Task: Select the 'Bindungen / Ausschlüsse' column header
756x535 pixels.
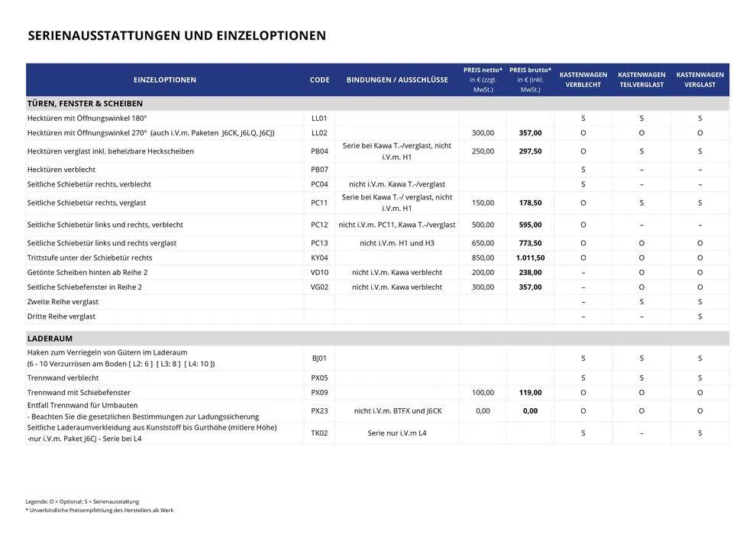Action: [x=397, y=80]
